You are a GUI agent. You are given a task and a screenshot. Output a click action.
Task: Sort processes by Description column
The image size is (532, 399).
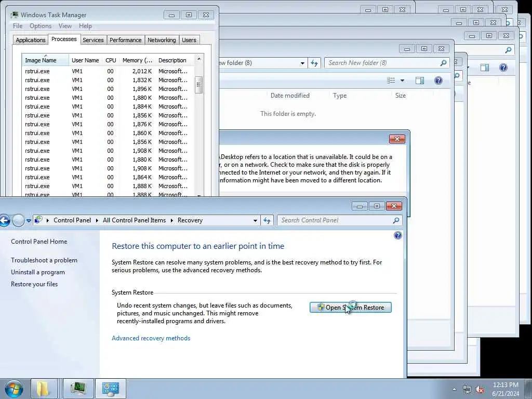[175, 60]
